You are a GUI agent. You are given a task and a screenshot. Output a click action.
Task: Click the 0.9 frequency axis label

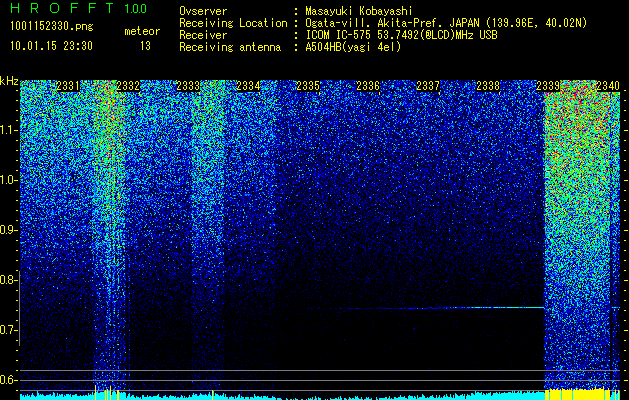click(8, 230)
